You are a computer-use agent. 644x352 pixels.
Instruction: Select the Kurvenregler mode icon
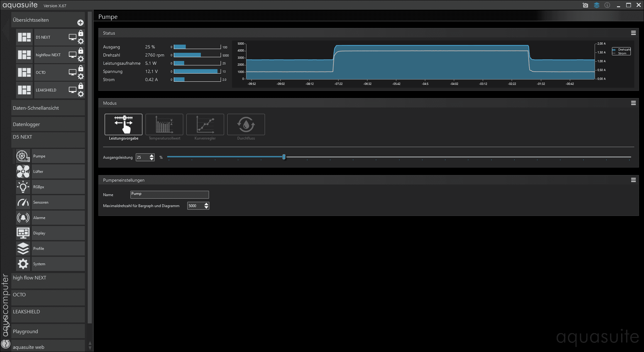click(x=205, y=124)
